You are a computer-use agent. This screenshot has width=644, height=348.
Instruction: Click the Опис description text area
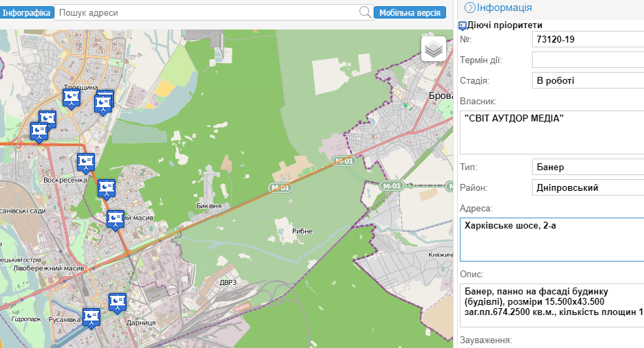552,305
